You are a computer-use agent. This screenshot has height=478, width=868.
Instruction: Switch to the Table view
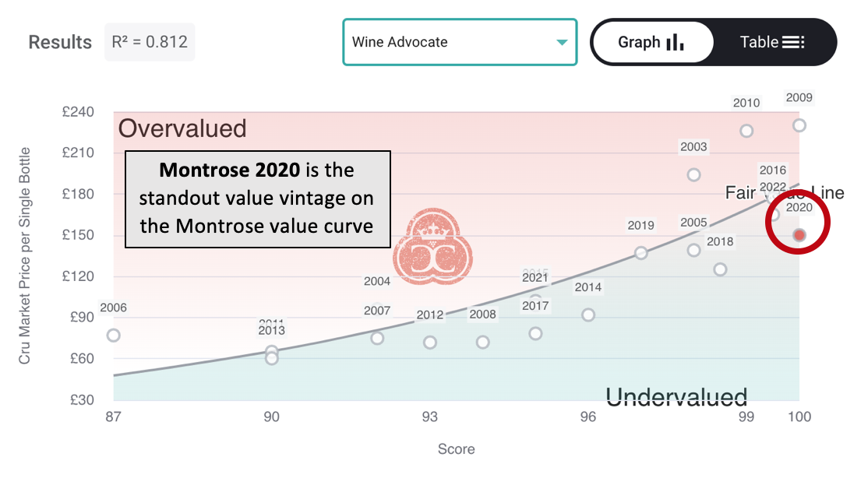(x=772, y=42)
